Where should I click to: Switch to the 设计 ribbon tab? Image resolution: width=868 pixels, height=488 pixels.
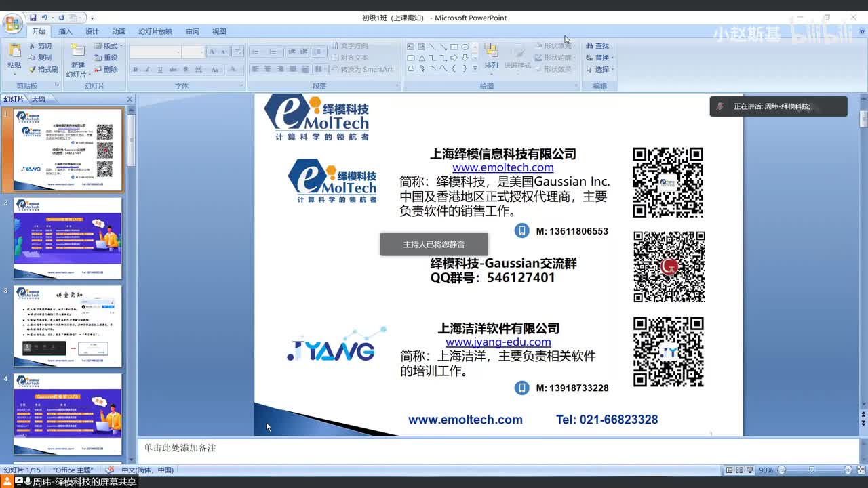pyautogui.click(x=92, y=31)
